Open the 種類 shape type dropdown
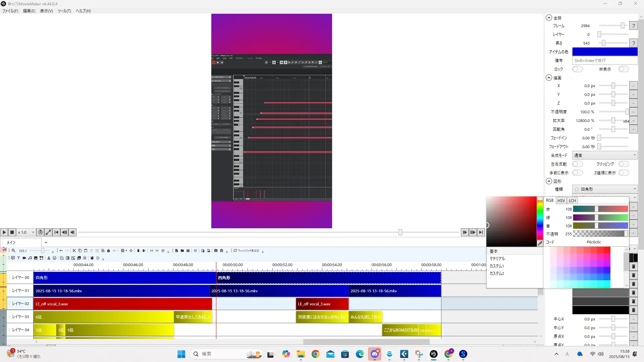 604,189
